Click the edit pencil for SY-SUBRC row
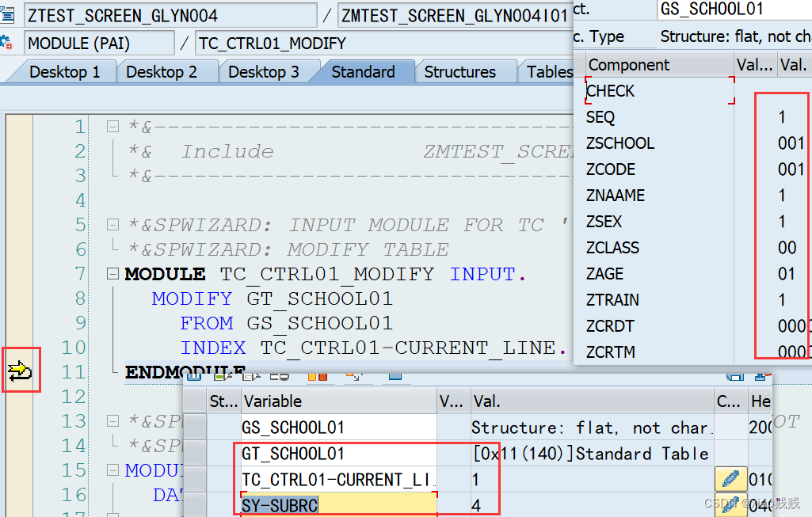This screenshot has height=517, width=812. 730,506
